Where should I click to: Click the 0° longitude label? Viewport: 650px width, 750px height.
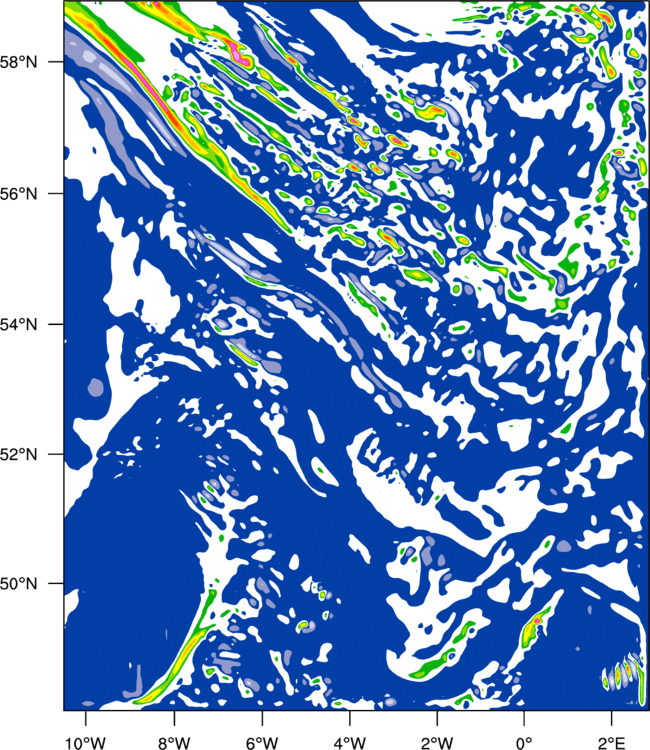tap(524, 742)
